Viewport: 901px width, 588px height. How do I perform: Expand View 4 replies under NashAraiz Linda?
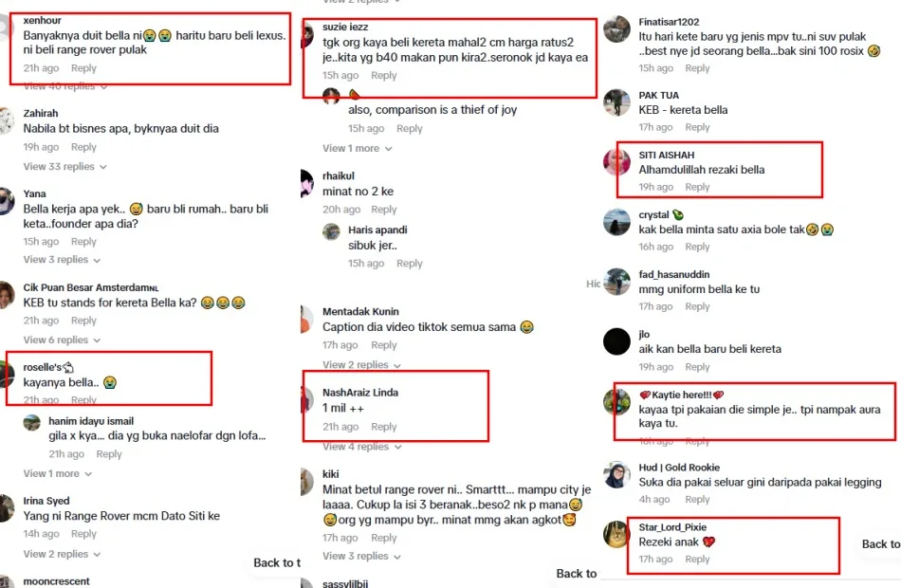pos(361,447)
